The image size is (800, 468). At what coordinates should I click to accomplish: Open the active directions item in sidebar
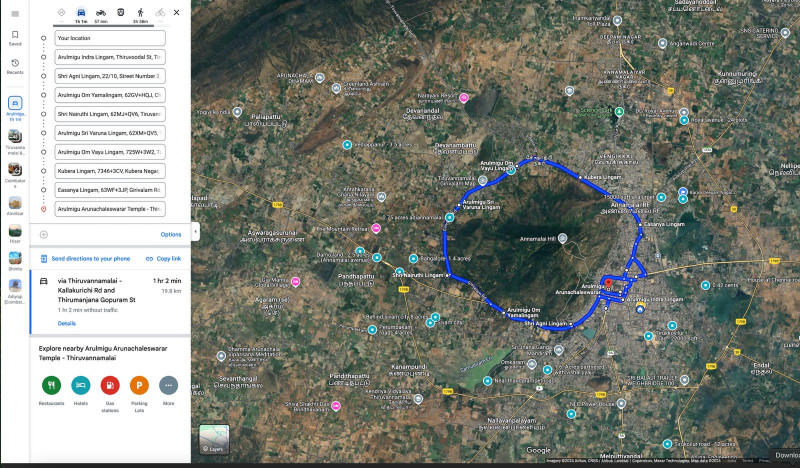pos(15,109)
